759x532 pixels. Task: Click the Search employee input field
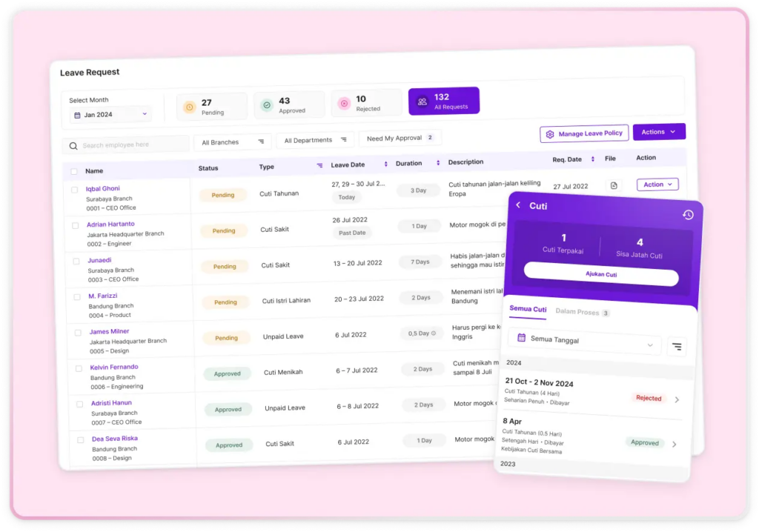[x=126, y=145]
